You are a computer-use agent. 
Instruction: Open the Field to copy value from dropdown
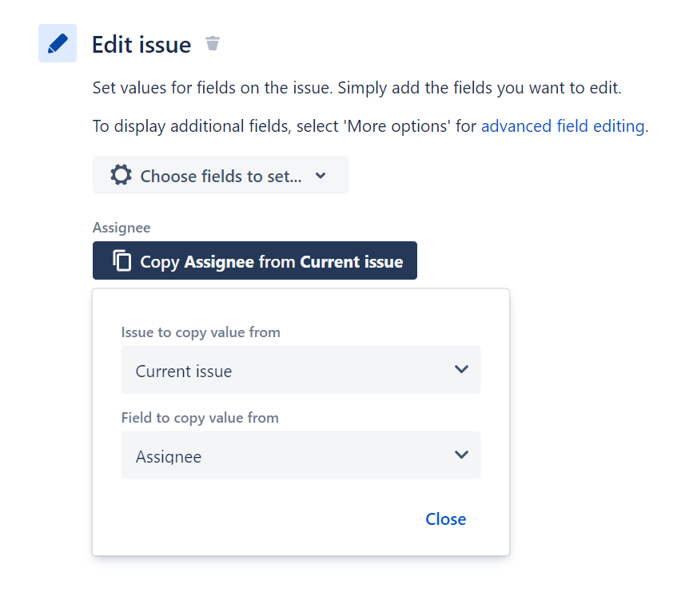[301, 455]
